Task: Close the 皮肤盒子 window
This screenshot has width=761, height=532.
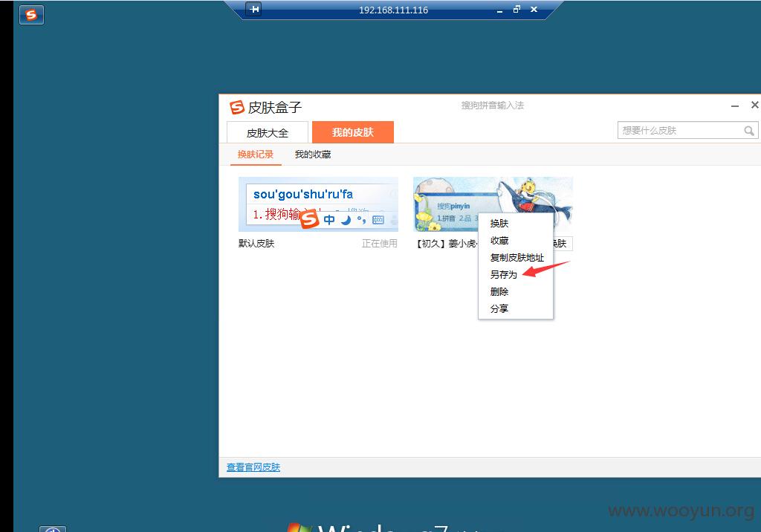Action: (755, 105)
